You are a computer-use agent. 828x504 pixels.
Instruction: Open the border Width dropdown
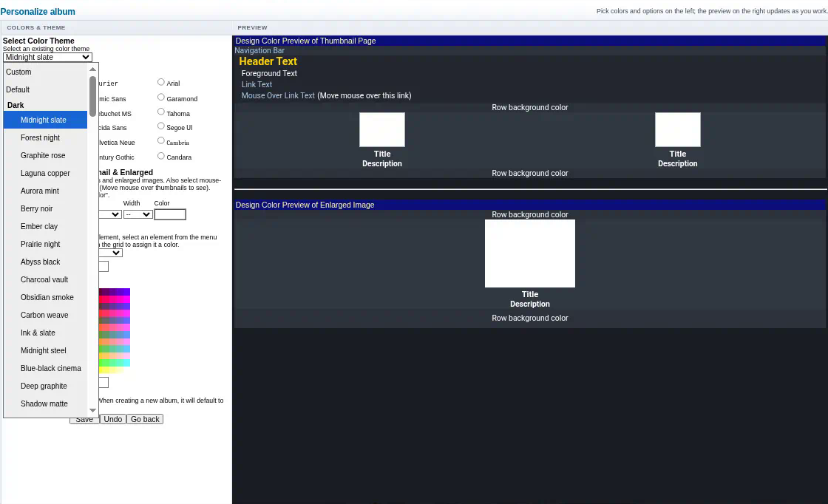(138, 214)
